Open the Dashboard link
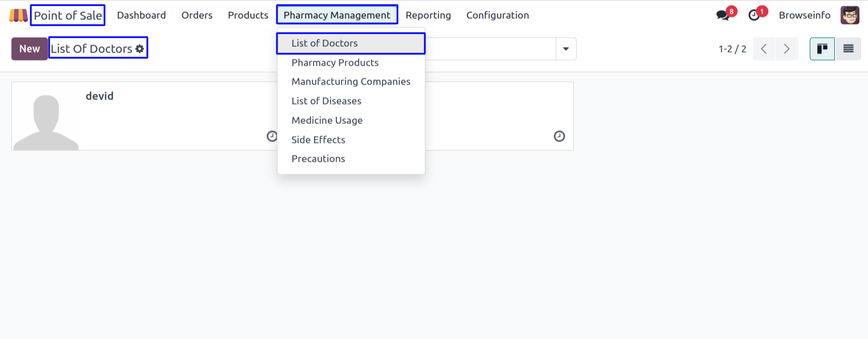 (x=142, y=15)
